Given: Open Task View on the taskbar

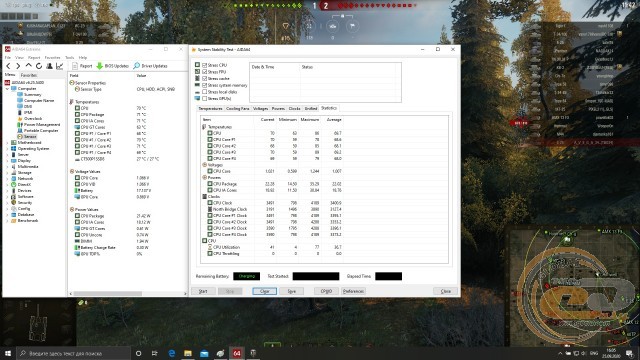Looking at the screenshot, I should point(154,353).
